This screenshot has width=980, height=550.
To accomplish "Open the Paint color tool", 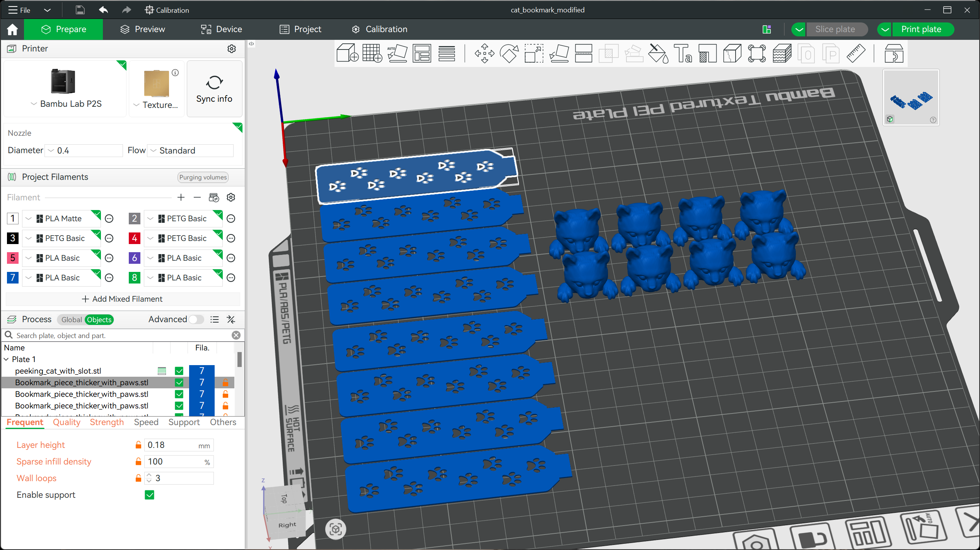I will 658,53.
